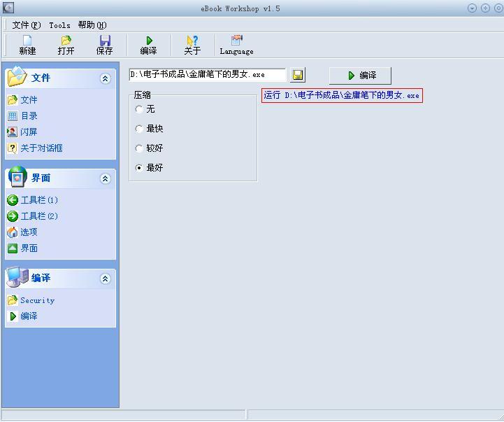Viewport: 504px width, 422px height.
Task: Click the 编译 (Compile) toolbar icon
Action: (148, 45)
